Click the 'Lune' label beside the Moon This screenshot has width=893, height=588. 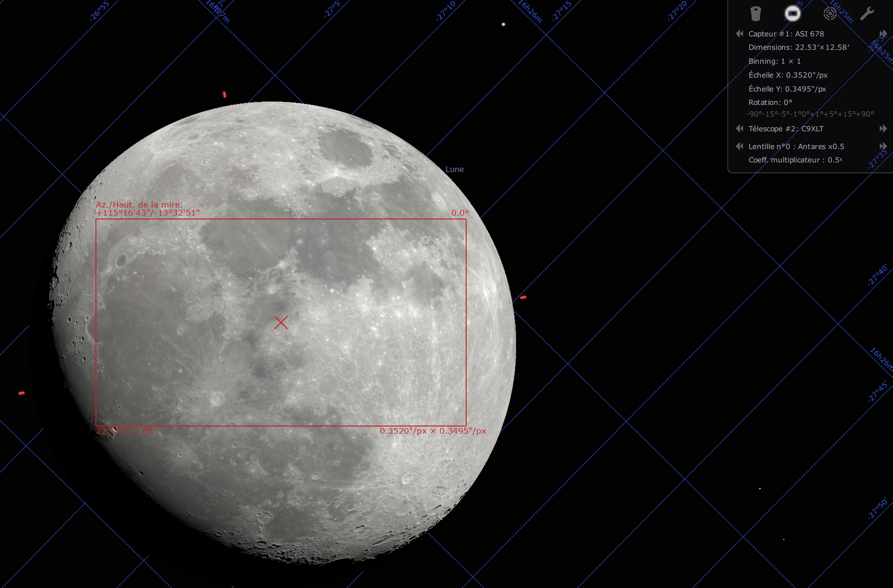point(455,170)
